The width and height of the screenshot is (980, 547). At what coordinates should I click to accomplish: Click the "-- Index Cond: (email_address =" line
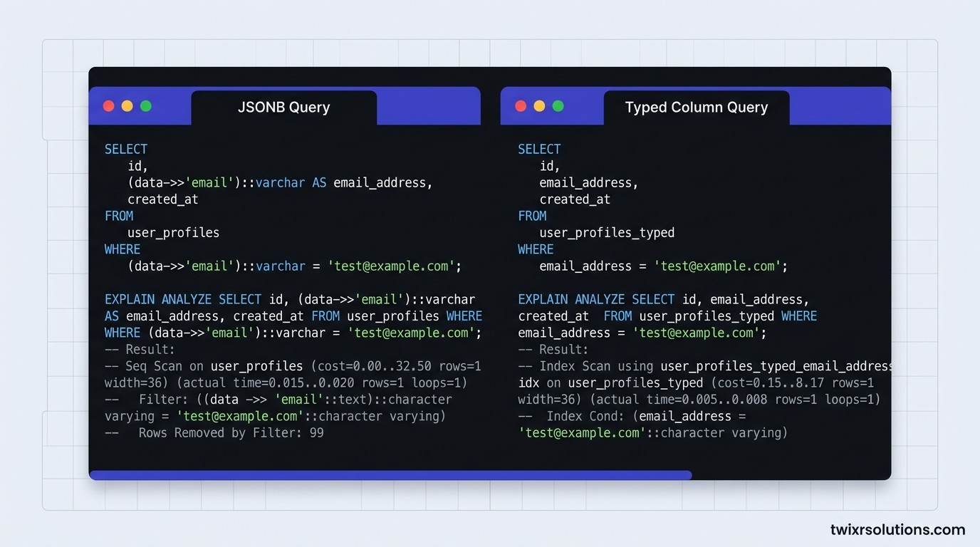pos(632,416)
